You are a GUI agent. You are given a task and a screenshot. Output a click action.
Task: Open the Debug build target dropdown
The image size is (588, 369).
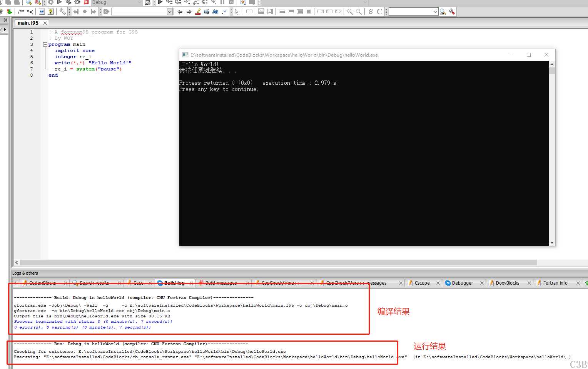[117, 2]
